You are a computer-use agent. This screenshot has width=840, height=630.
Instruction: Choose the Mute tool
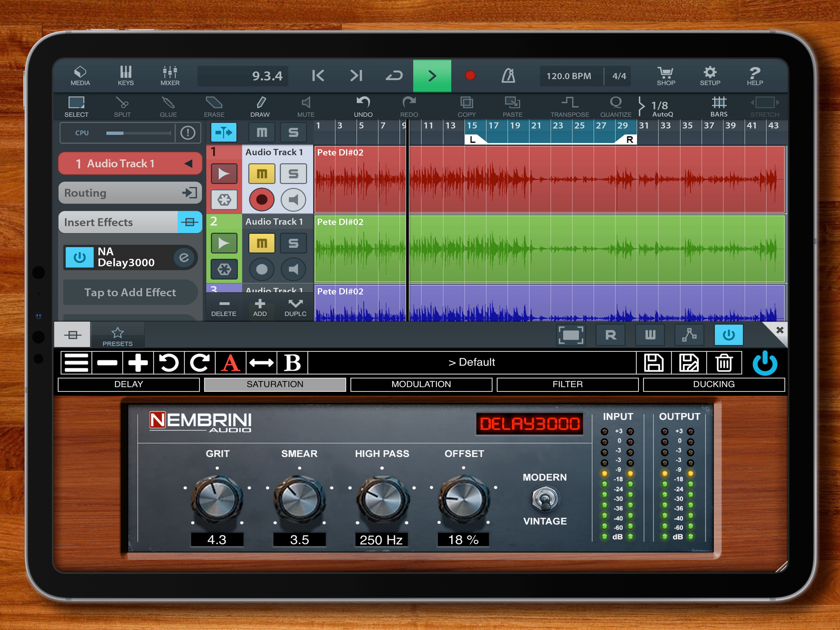[x=306, y=107]
